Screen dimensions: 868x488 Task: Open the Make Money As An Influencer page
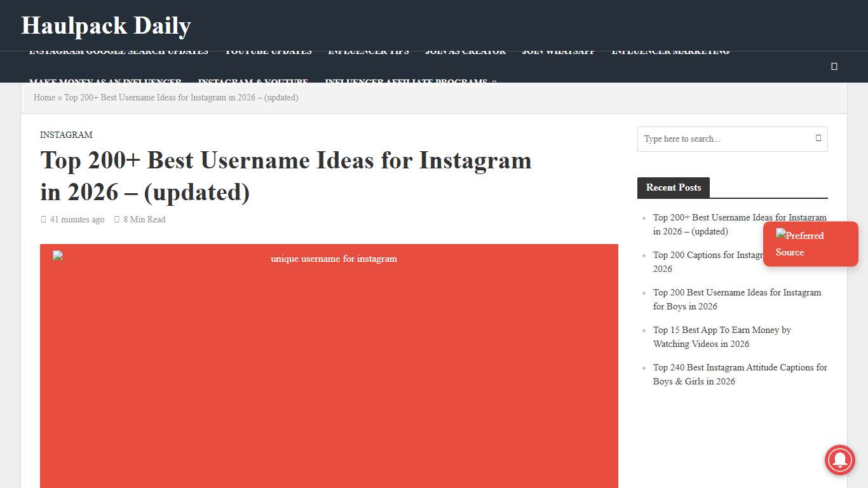[x=104, y=82]
